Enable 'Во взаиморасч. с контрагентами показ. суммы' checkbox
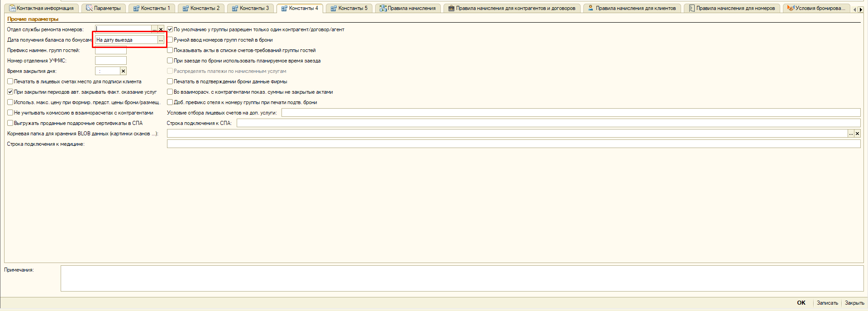The width and height of the screenshot is (868, 311). point(170,92)
